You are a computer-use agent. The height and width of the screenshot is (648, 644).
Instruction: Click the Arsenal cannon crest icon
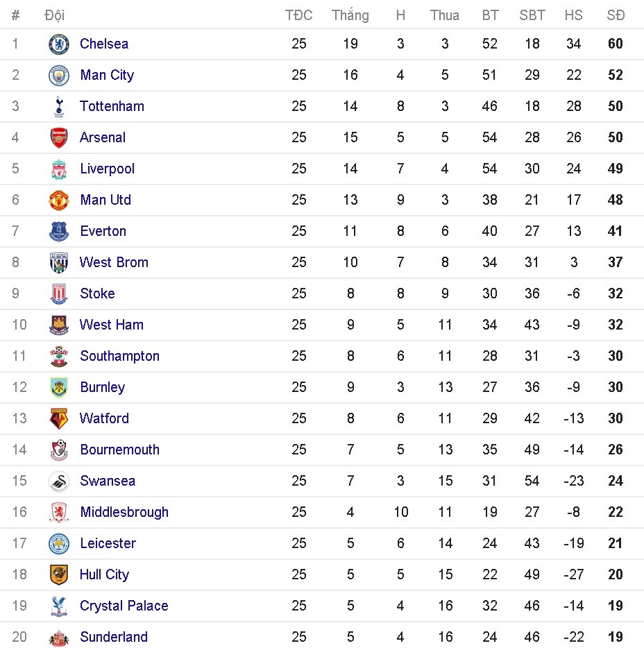[59, 138]
